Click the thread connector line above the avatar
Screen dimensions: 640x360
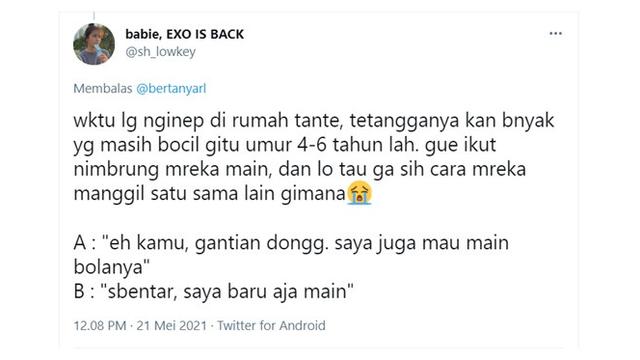coord(94,16)
